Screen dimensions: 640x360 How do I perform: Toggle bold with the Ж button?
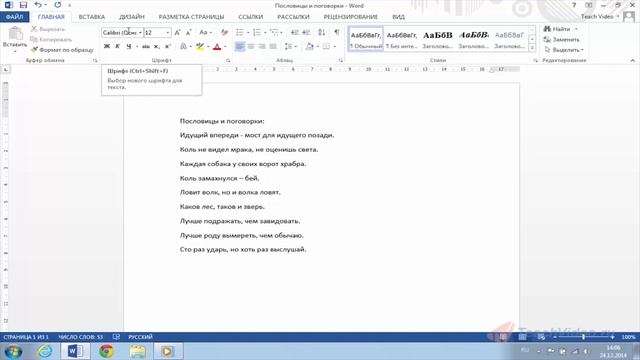(x=107, y=47)
